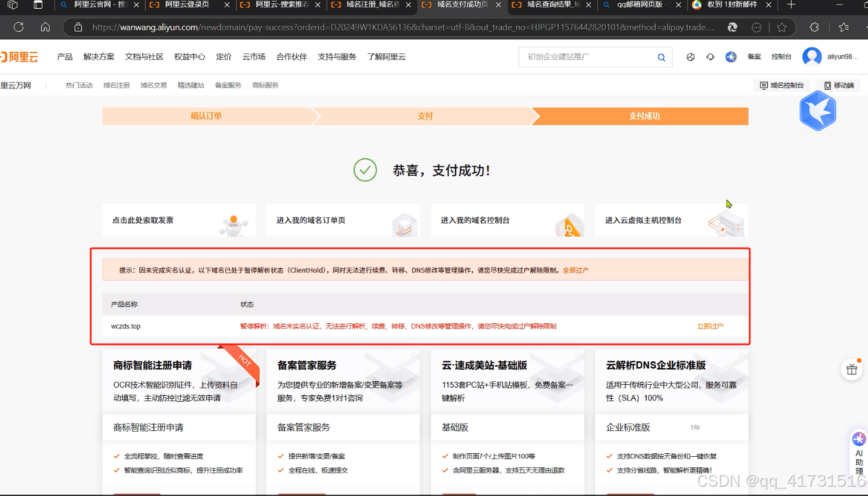Screen dimensions: 868x496
Task: Open the 定价 menu item
Action: (224, 57)
